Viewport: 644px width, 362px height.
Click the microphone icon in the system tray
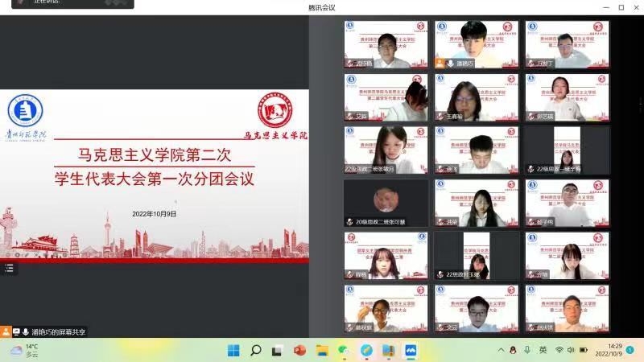pyautogui.click(x=527, y=350)
